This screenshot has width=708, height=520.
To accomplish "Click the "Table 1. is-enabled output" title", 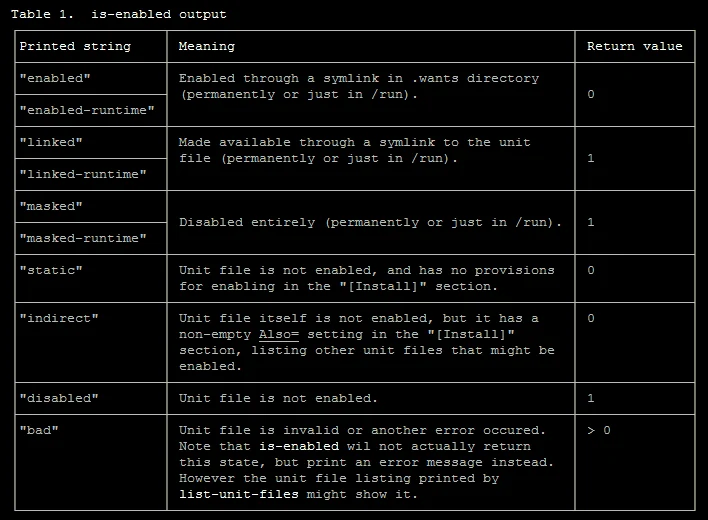I will point(119,14).
